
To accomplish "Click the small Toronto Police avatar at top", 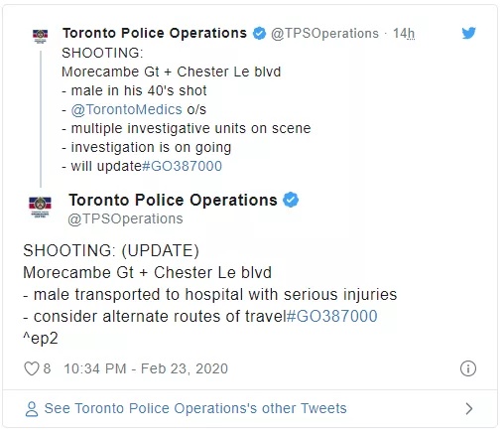I will coord(40,36).
